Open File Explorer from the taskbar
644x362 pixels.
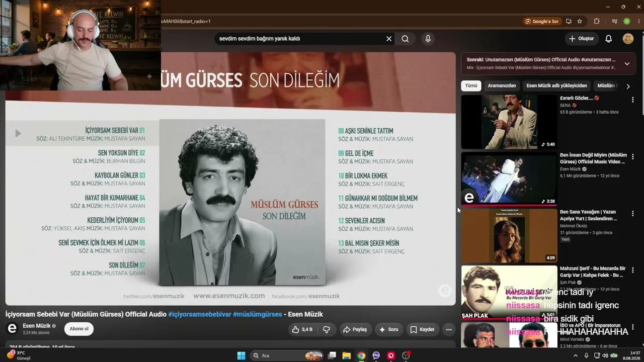tap(347, 355)
